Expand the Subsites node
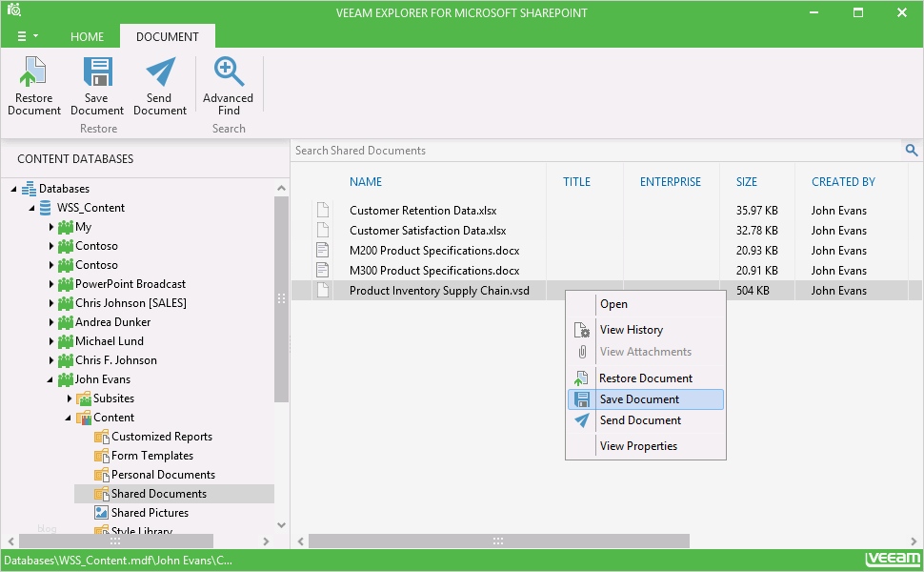Screen dimensions: 924x572 (70, 398)
